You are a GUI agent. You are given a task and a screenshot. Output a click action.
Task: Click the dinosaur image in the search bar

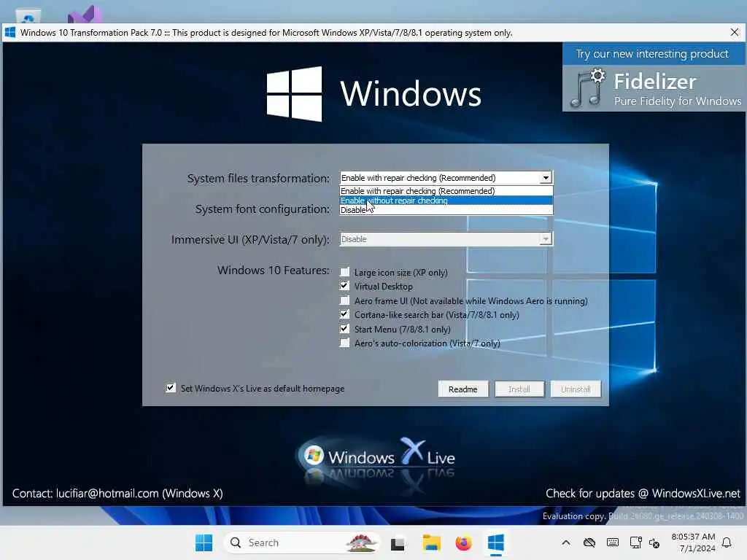tap(360, 542)
